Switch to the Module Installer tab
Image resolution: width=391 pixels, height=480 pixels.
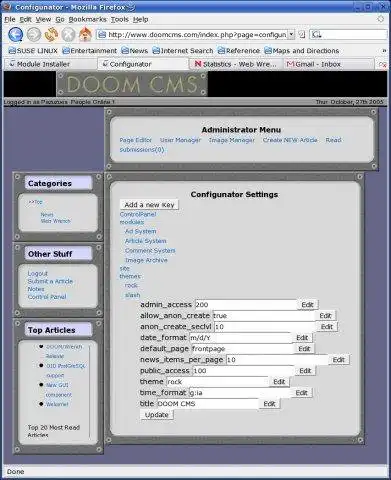click(x=50, y=64)
